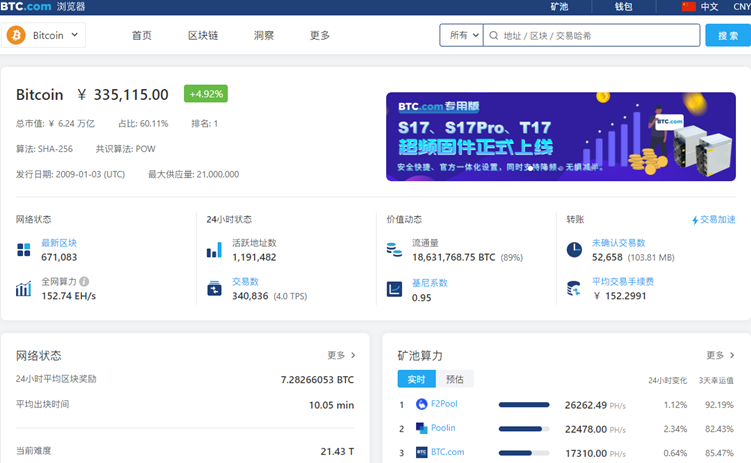Click the 3天幸运值 column header
The image size is (751, 463).
[x=716, y=380]
